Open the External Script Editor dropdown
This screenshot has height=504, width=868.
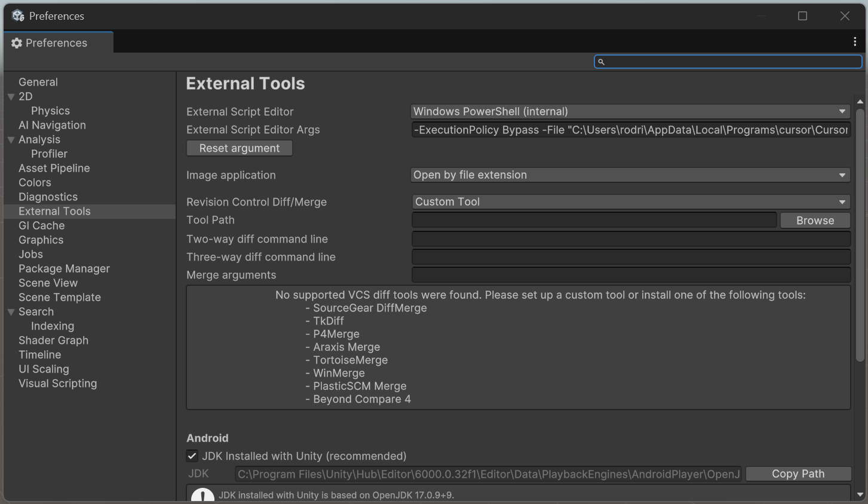point(630,111)
